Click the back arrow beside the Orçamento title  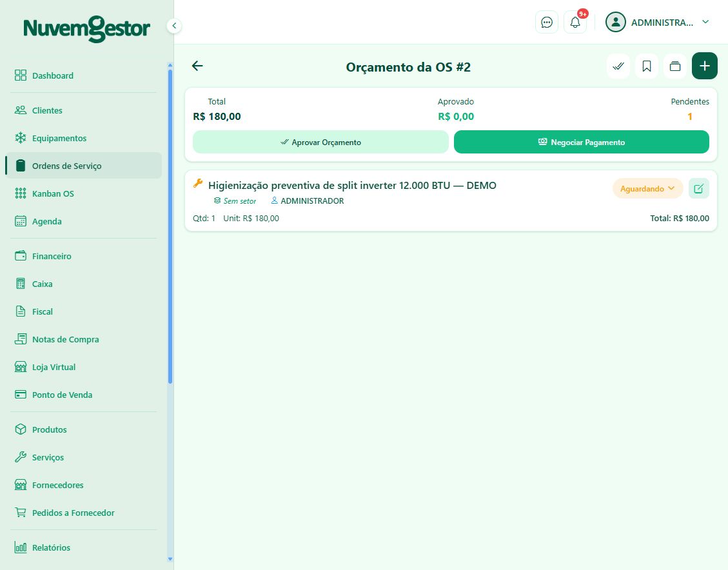[197, 66]
